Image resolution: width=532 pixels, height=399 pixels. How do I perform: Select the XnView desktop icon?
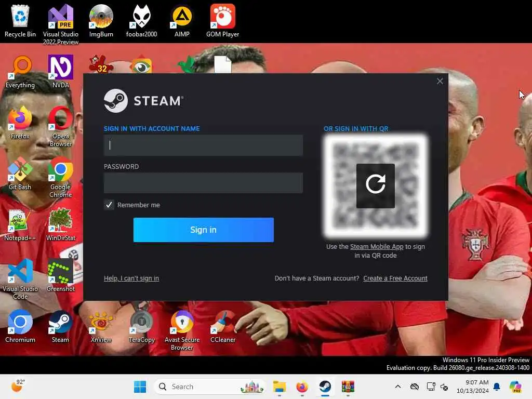point(101,326)
